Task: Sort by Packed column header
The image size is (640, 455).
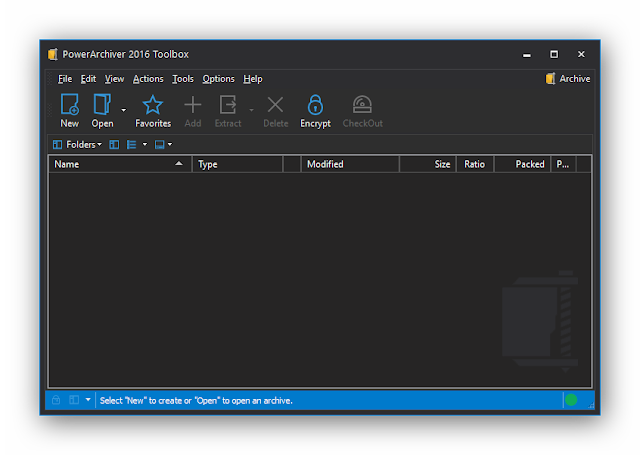Action: (x=522, y=164)
